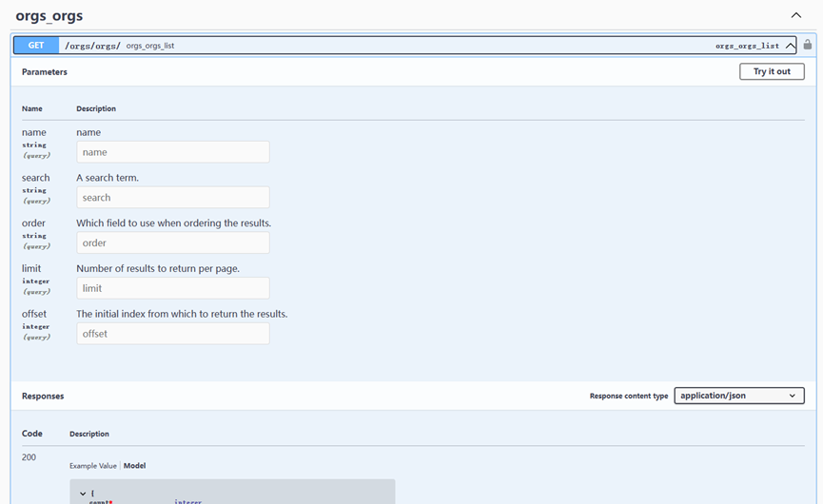The width and height of the screenshot is (823, 504).
Task: Collapse the orgs_orgs section with top arrow
Action: (x=796, y=15)
